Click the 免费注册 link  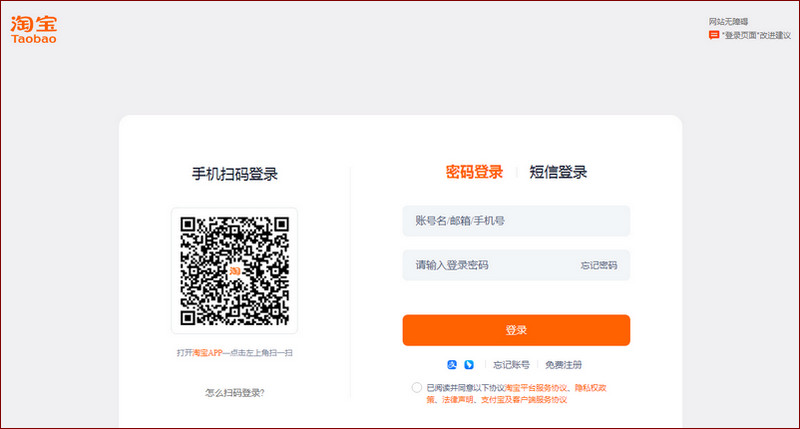click(x=563, y=365)
